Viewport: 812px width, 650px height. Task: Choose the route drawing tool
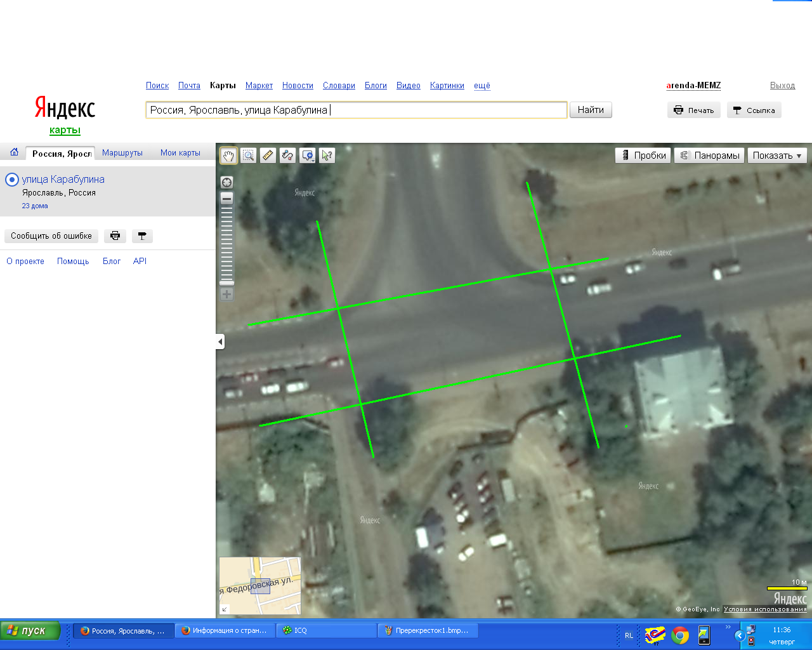tap(287, 156)
